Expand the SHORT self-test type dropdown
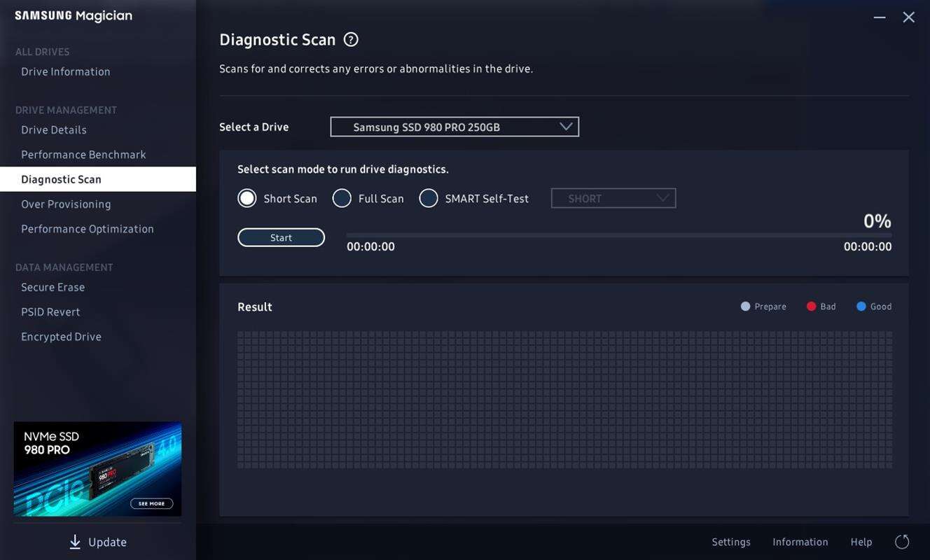This screenshot has height=560, width=930. point(613,199)
